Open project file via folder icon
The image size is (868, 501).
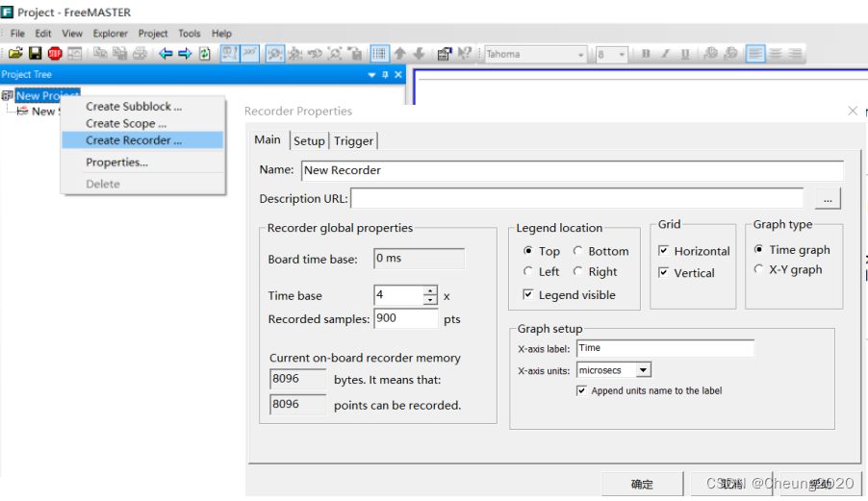tap(15, 54)
